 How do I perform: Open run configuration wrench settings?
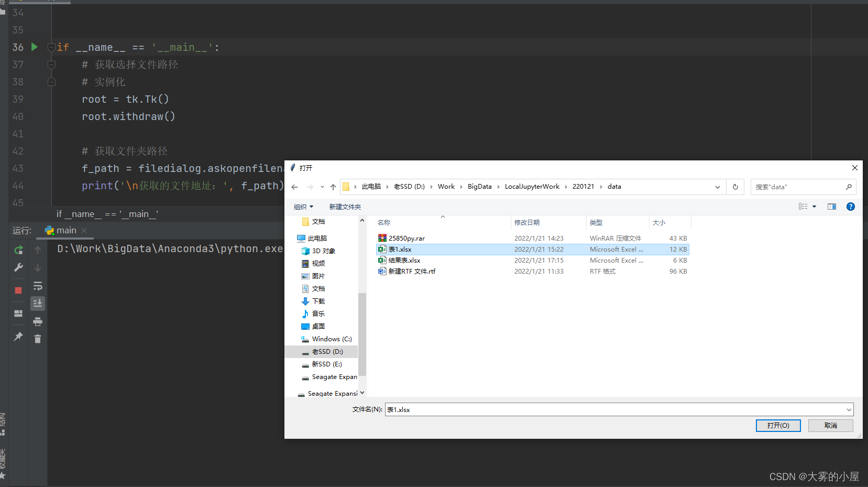18,267
